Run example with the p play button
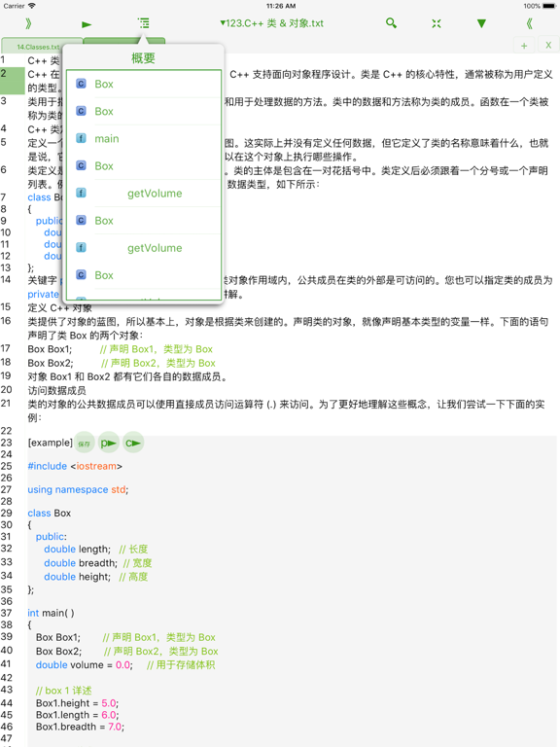Image resolution: width=560 pixels, height=747 pixels. point(109,444)
